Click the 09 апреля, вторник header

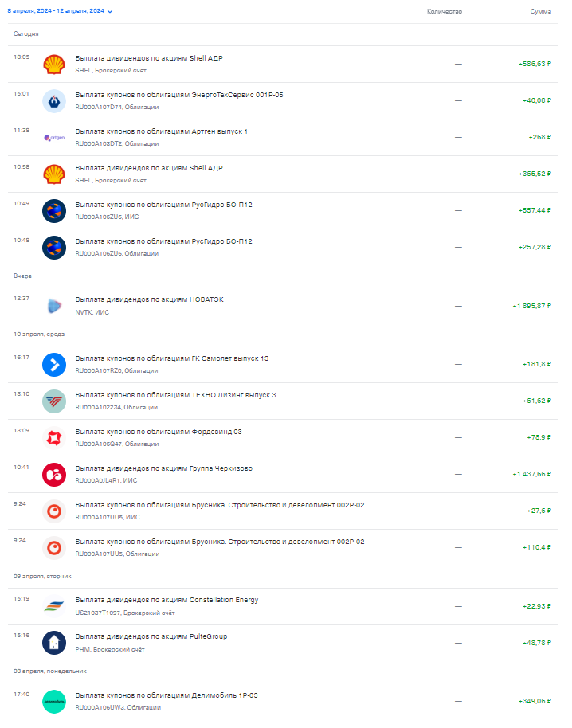(x=42, y=576)
